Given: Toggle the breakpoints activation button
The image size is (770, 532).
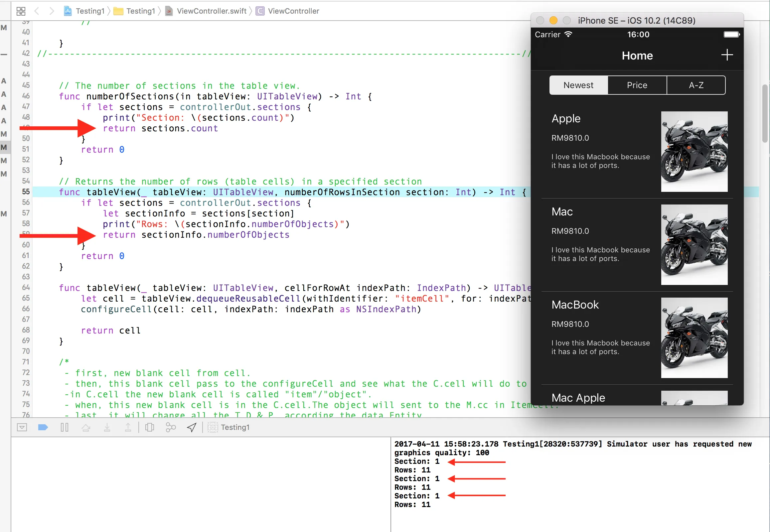Looking at the screenshot, I should [x=43, y=427].
